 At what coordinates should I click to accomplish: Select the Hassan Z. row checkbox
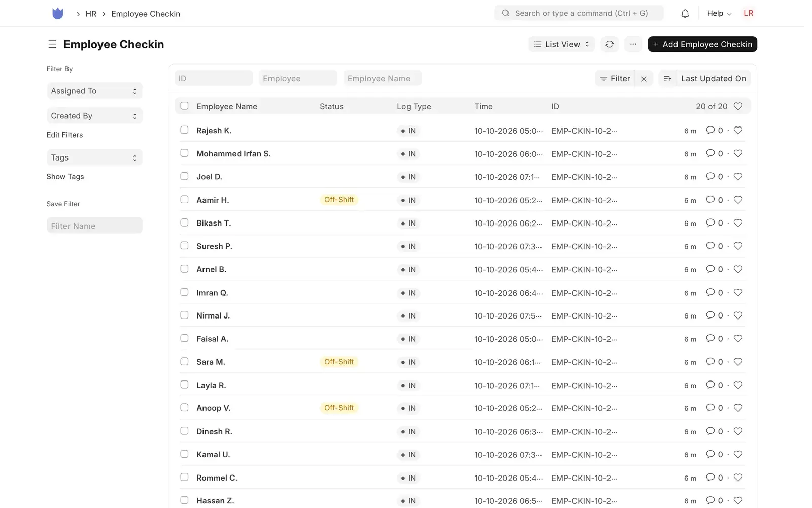click(x=184, y=500)
